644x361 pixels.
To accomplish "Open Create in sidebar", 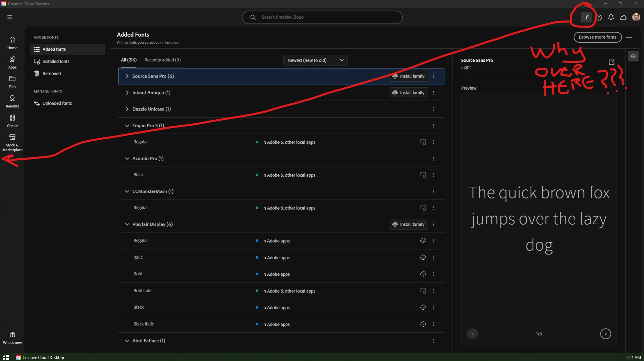I will pyautogui.click(x=12, y=121).
